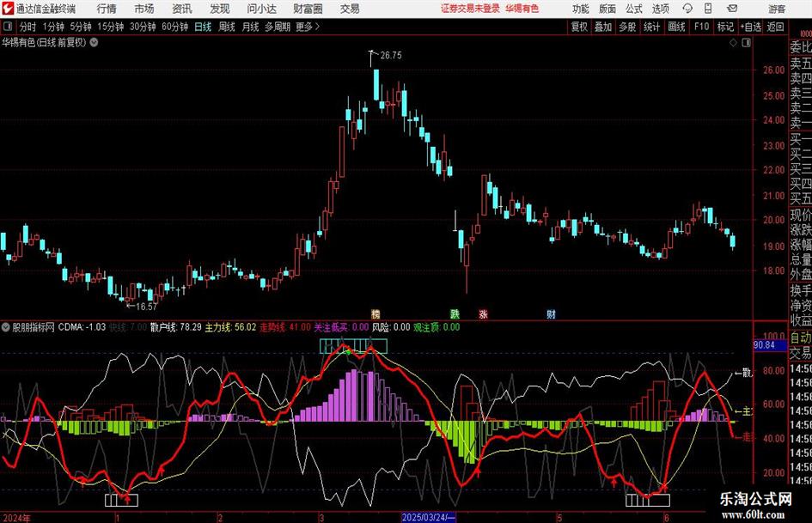The height and width of the screenshot is (523, 812).
Task: Click the 榜 marker on the chart
Action: [x=376, y=313]
